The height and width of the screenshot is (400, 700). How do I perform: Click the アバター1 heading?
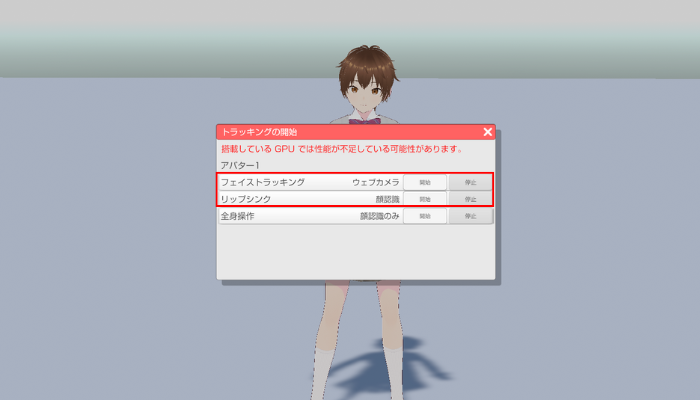pos(240,165)
